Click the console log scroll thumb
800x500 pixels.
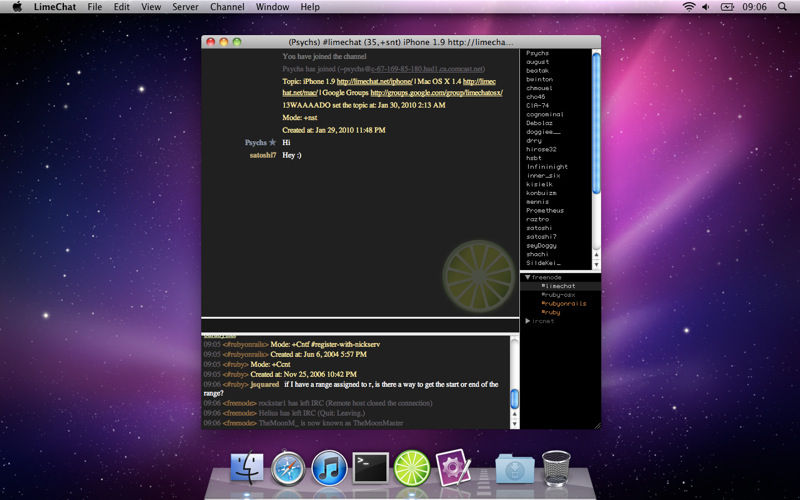514,398
